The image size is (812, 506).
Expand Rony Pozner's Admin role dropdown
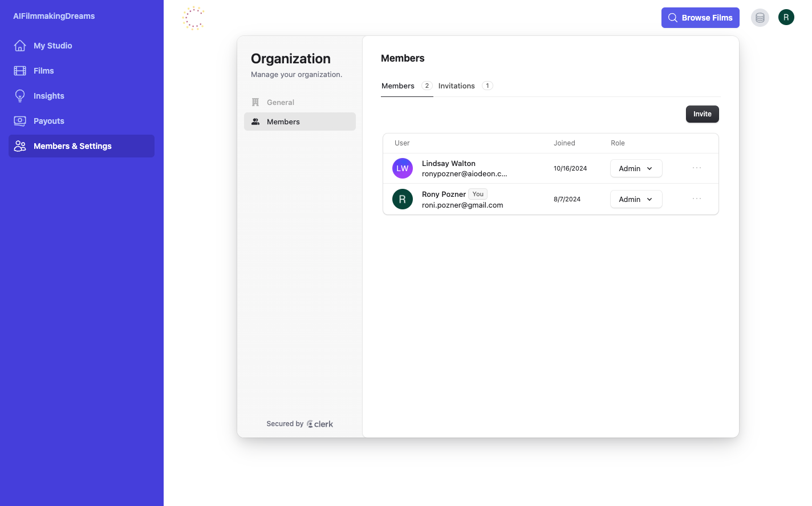coord(636,199)
